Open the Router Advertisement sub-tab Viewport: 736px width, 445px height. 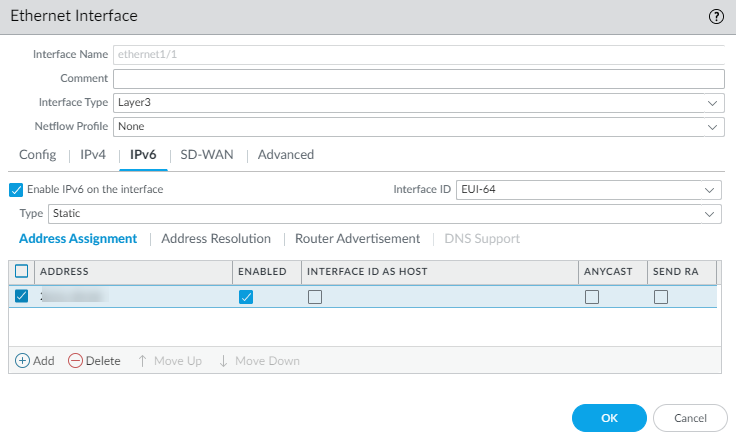pyautogui.click(x=357, y=239)
